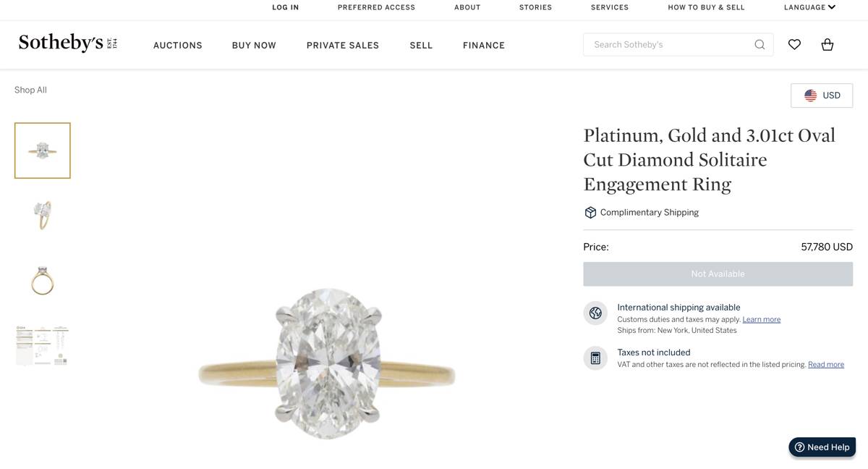The height and width of the screenshot is (469, 868).
Task: Open the Need Help chat widget
Action: (822, 447)
